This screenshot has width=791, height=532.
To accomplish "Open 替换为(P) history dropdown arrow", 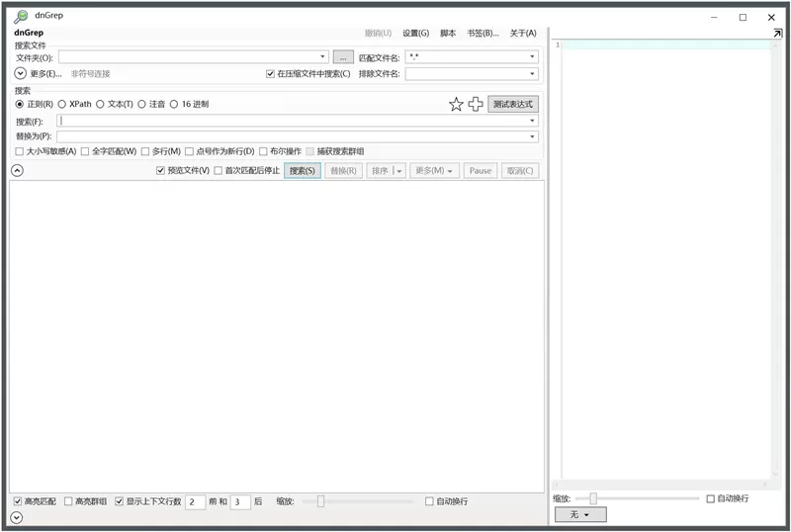I will (532, 136).
